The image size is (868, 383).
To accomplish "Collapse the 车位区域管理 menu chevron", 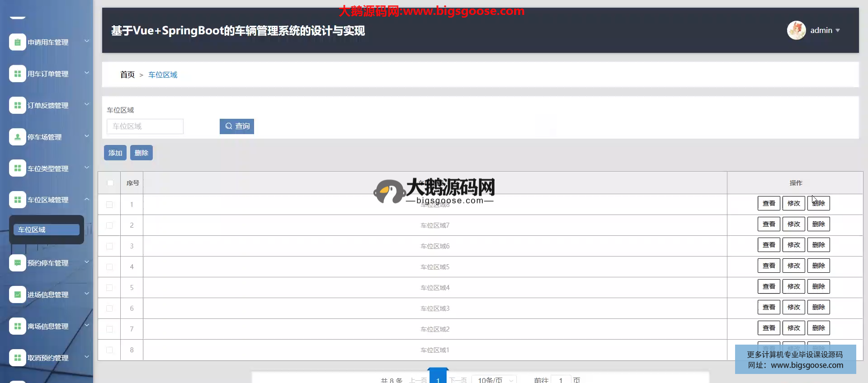I will click(x=87, y=199).
